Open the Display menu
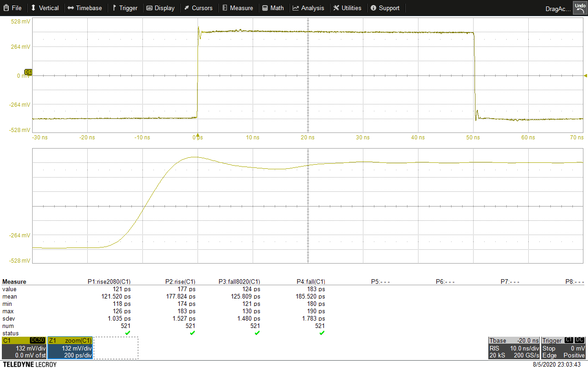 point(160,8)
